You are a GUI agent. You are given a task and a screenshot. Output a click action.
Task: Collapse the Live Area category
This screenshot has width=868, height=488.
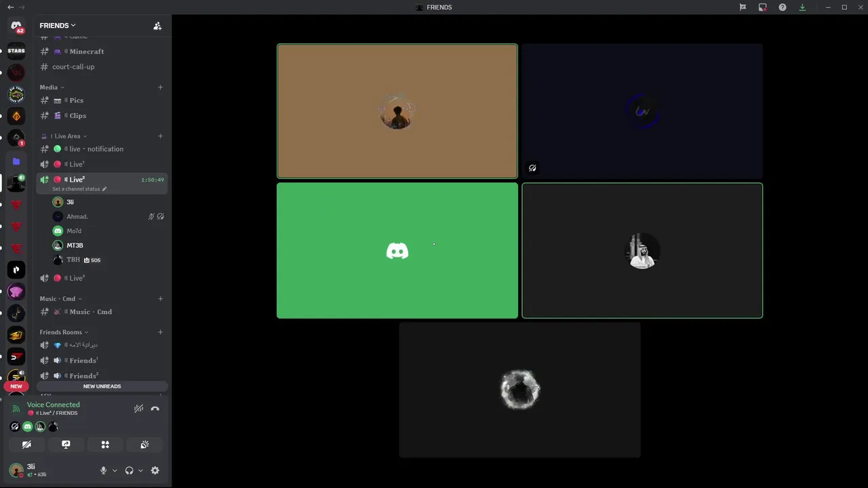64,136
